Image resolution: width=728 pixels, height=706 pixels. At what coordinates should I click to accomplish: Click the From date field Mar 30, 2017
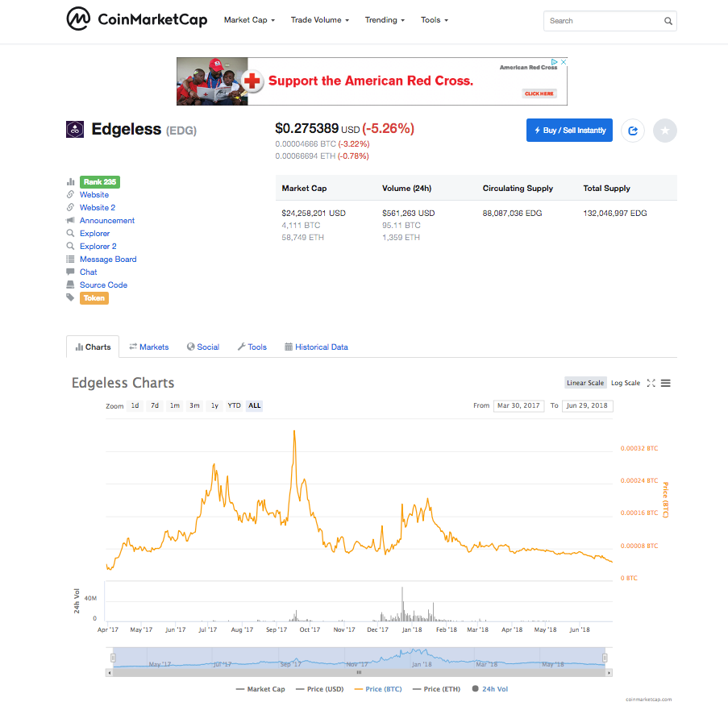point(518,405)
